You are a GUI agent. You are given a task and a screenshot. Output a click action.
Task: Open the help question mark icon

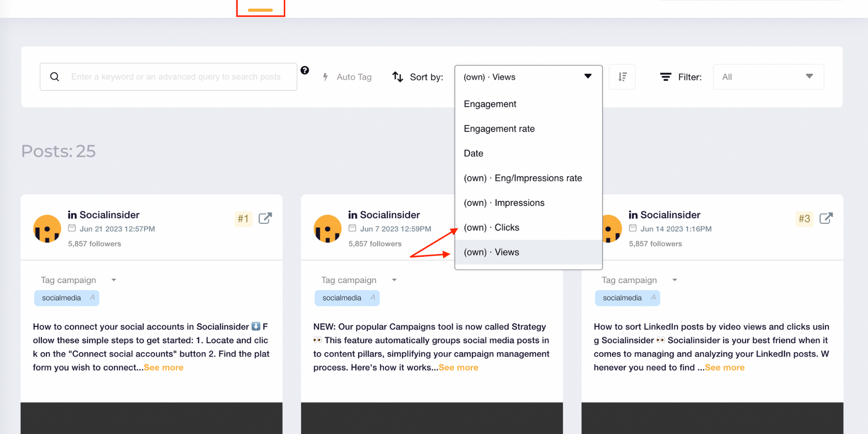click(x=305, y=70)
